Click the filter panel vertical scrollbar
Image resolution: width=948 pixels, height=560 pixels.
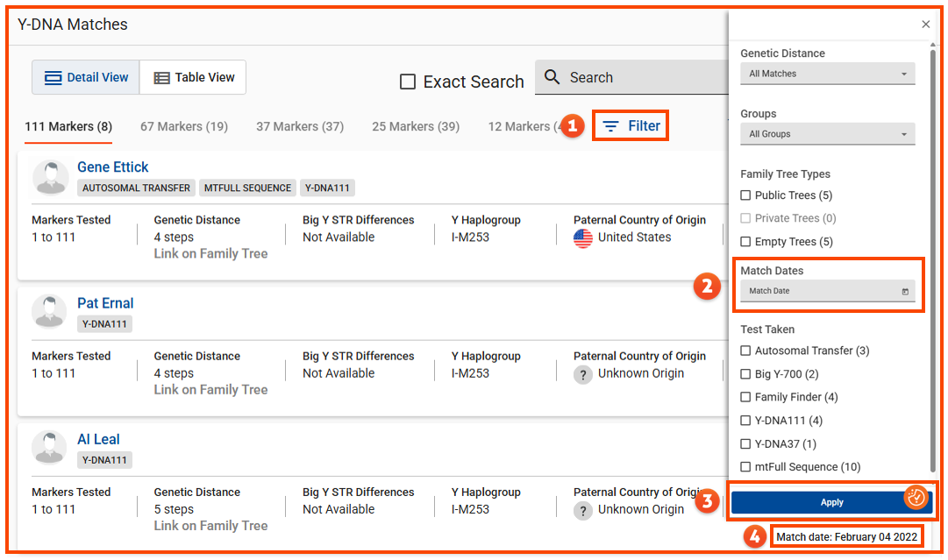[932, 263]
